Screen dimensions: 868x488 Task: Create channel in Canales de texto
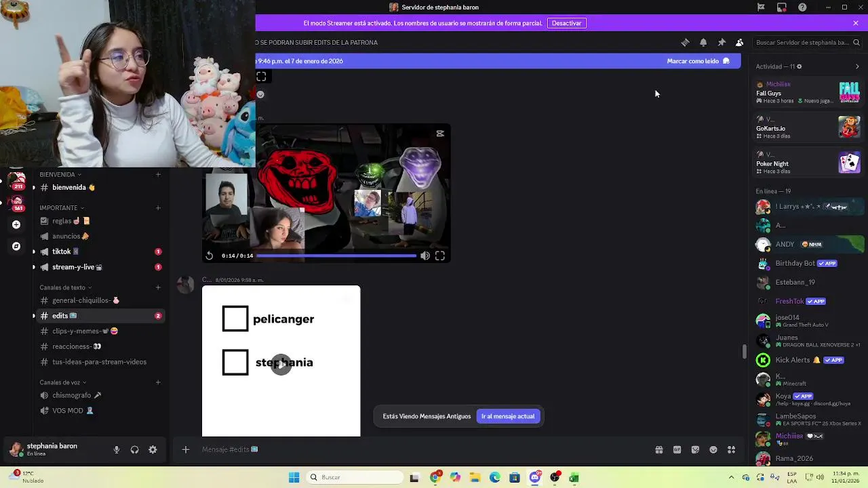click(158, 287)
